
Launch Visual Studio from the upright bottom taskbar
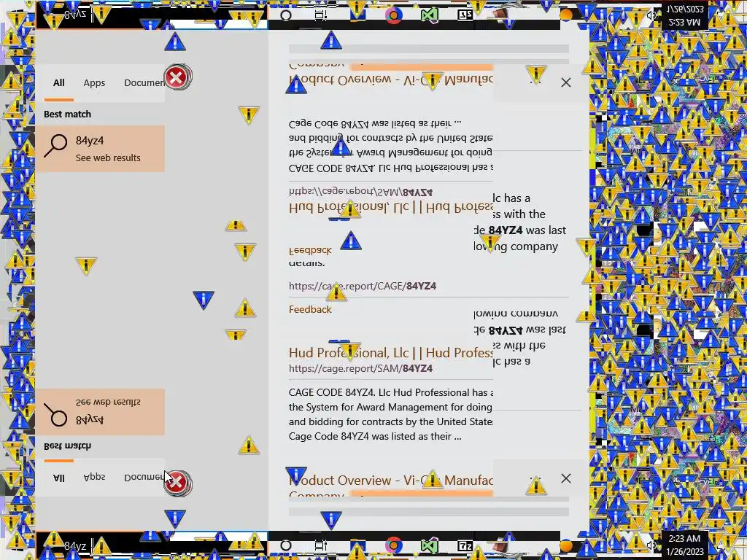point(429,545)
